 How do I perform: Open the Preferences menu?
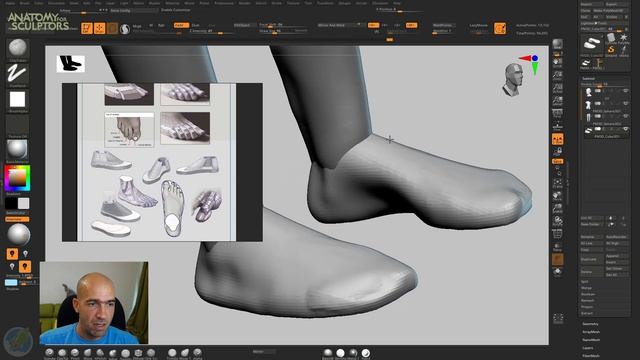224,3
